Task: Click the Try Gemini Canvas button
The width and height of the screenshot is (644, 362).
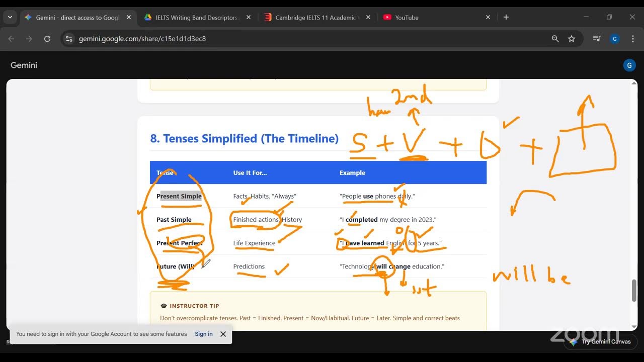Action: (x=600, y=342)
